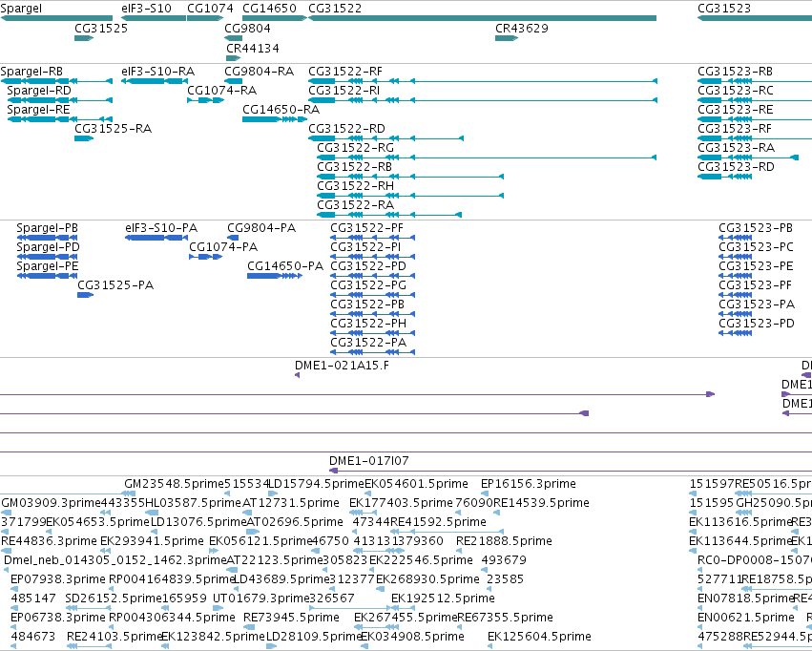Screen dimensions: 812x651
Task: Click the eIF3-S10-PA protein label
Action: (161, 228)
